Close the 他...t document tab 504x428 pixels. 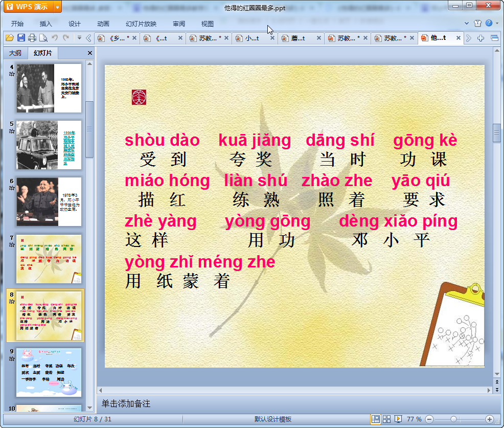(459, 38)
